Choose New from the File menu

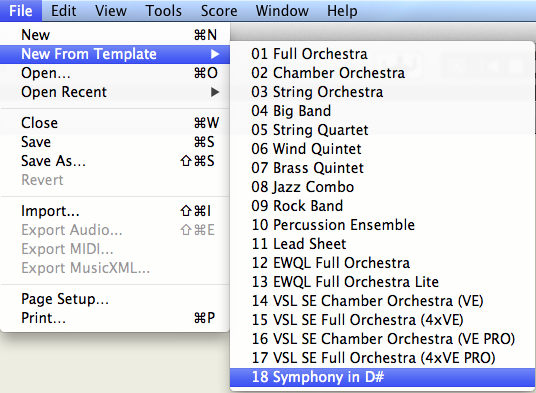(115, 35)
